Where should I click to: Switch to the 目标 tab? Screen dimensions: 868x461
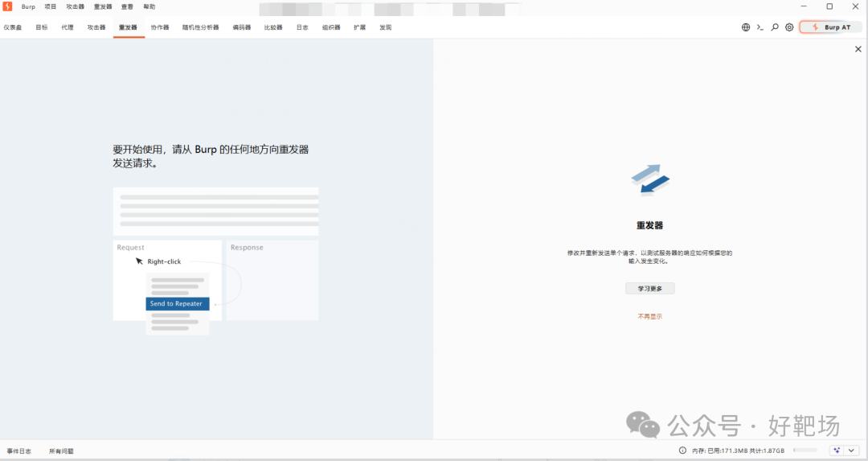coord(42,27)
